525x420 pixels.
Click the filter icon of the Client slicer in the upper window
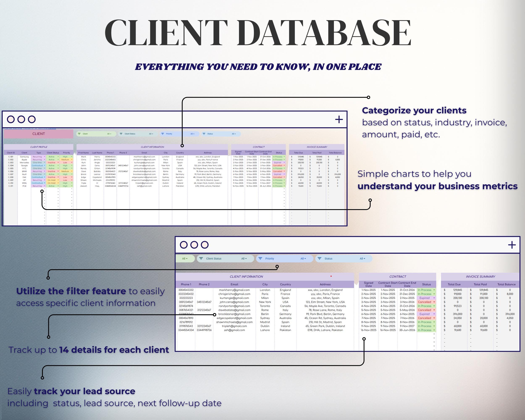click(79, 134)
